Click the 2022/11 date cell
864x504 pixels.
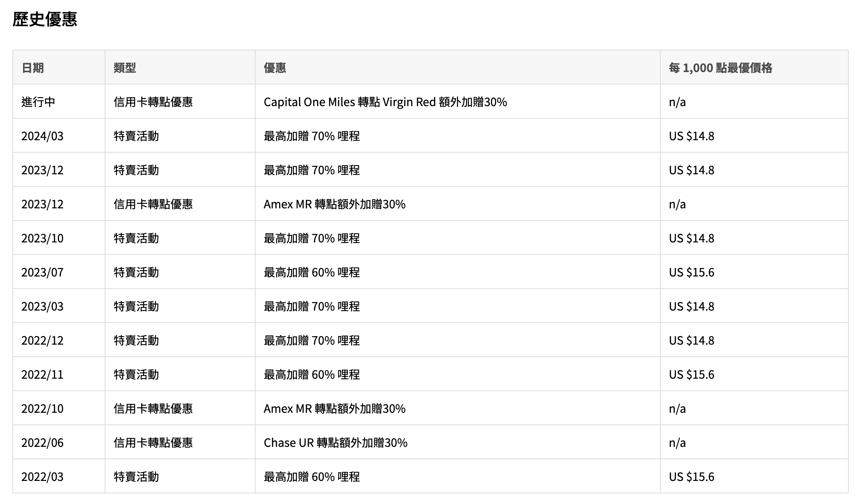pyautogui.click(x=42, y=374)
